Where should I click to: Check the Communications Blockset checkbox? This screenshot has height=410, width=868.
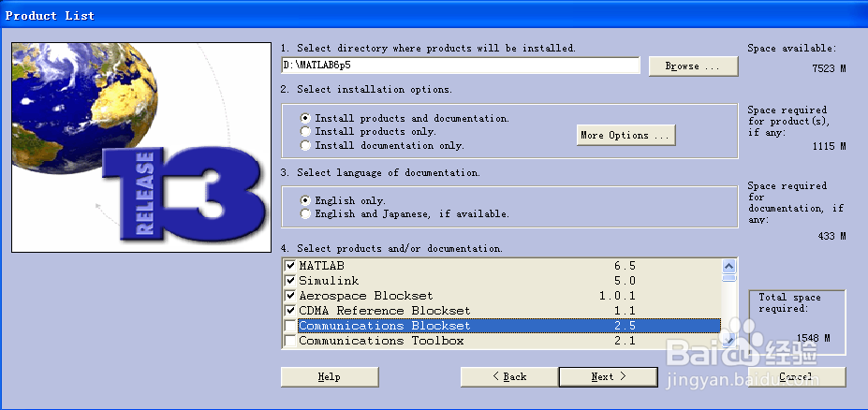coord(289,326)
